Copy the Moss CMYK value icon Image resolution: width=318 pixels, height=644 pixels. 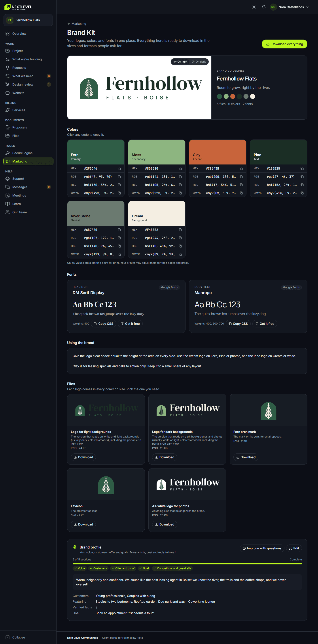coord(180,193)
